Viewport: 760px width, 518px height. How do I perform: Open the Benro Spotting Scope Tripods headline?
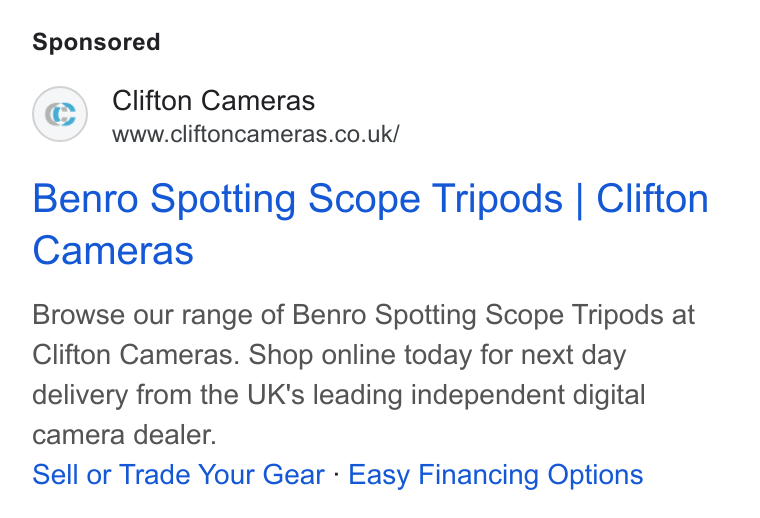[370, 224]
